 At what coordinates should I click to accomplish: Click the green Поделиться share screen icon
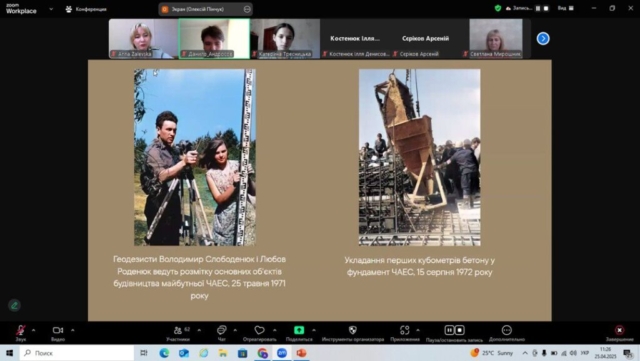299,330
